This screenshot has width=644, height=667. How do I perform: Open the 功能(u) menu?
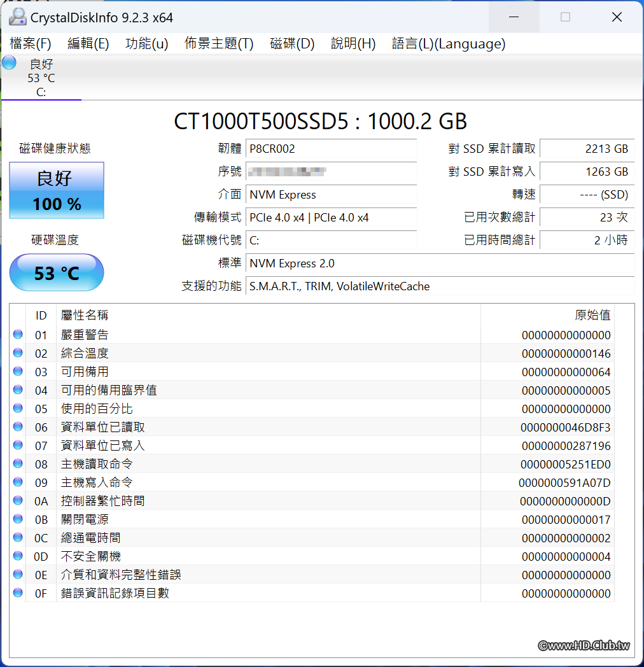(147, 43)
